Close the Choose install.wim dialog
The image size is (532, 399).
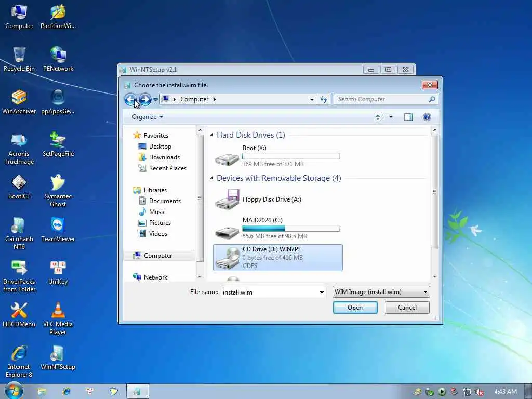(430, 85)
